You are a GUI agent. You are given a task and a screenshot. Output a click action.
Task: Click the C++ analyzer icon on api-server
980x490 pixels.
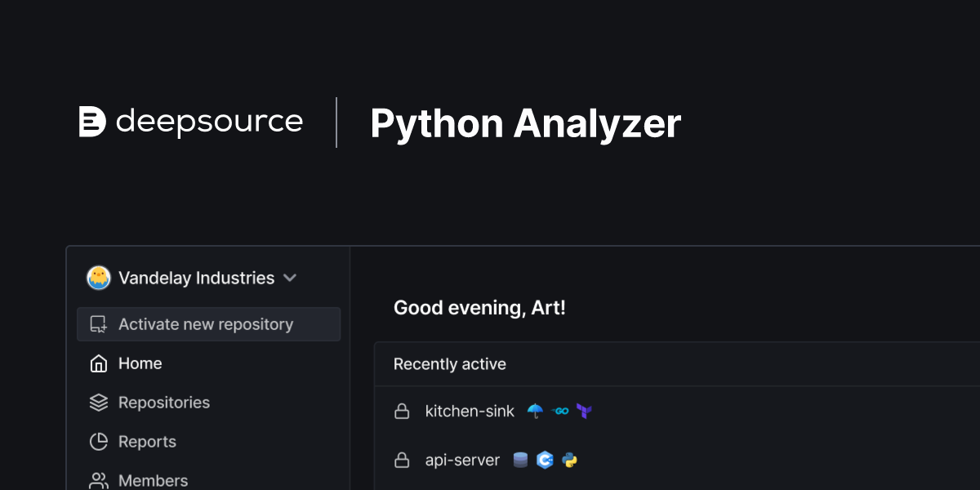545,461
